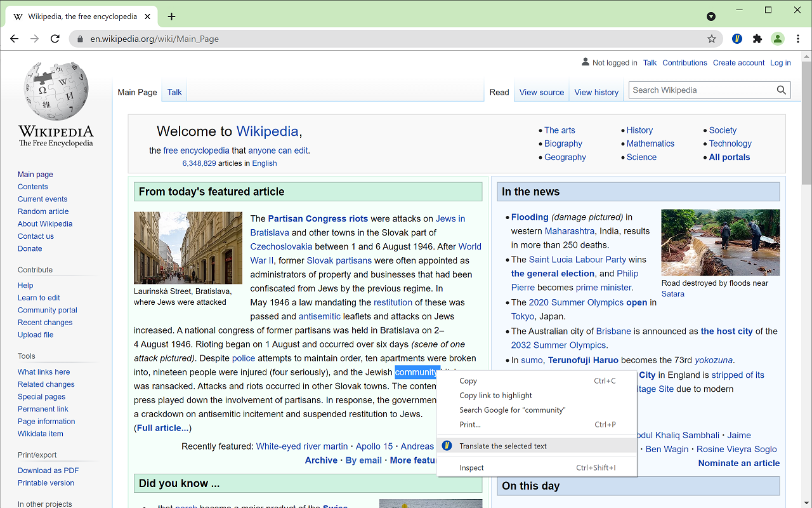The height and width of the screenshot is (508, 812).
Task: Choose Copy from the context menu
Action: coord(537,381)
